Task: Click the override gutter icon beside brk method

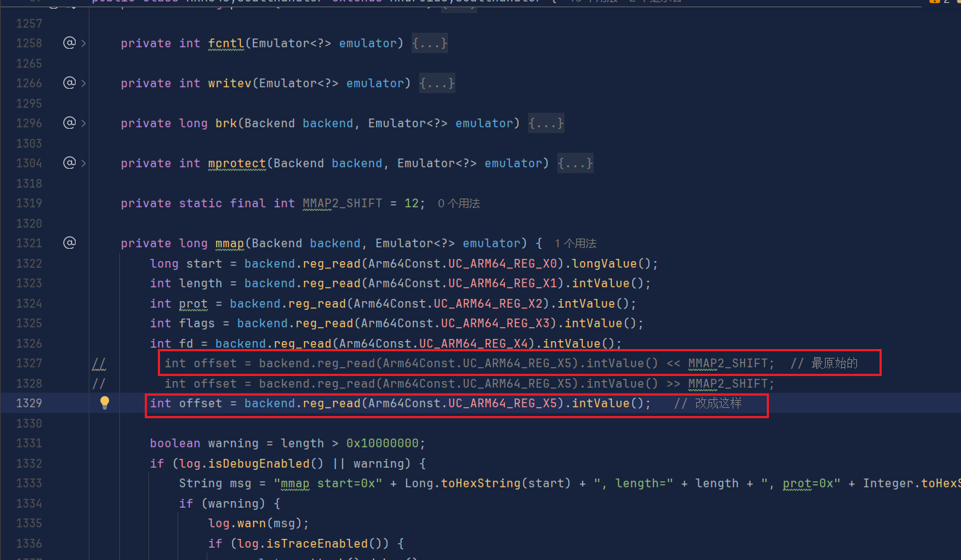Action: [70, 123]
